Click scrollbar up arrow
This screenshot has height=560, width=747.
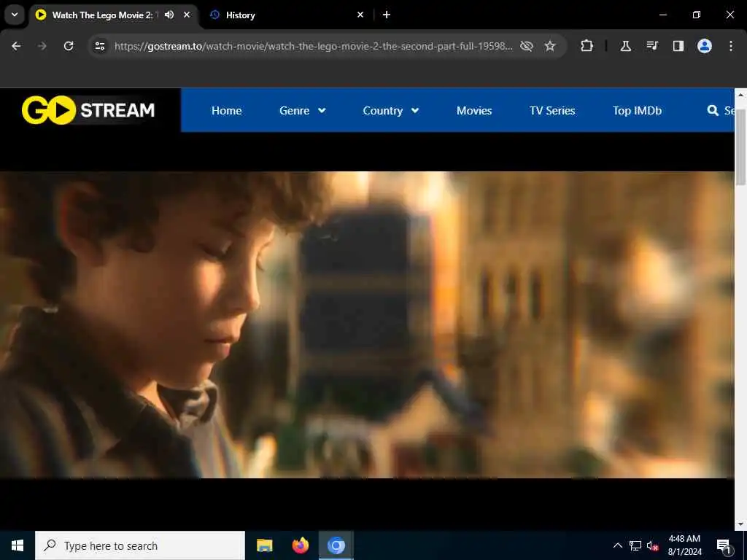click(740, 94)
